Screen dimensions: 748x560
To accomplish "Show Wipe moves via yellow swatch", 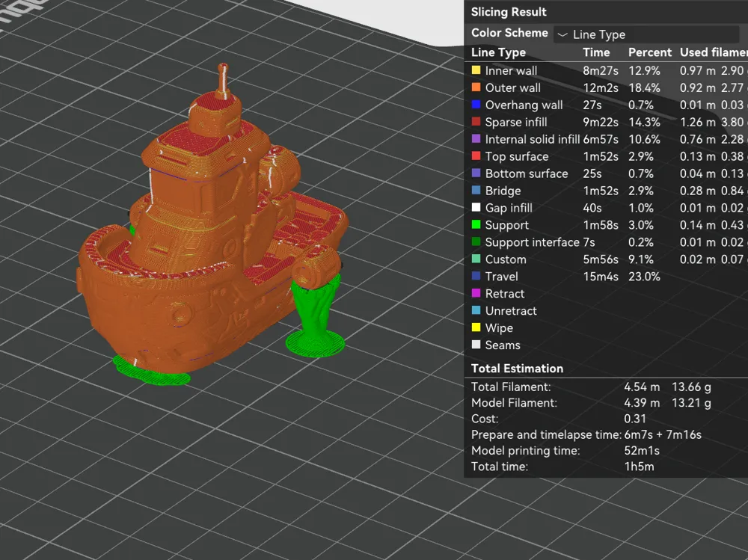I will coord(476,327).
